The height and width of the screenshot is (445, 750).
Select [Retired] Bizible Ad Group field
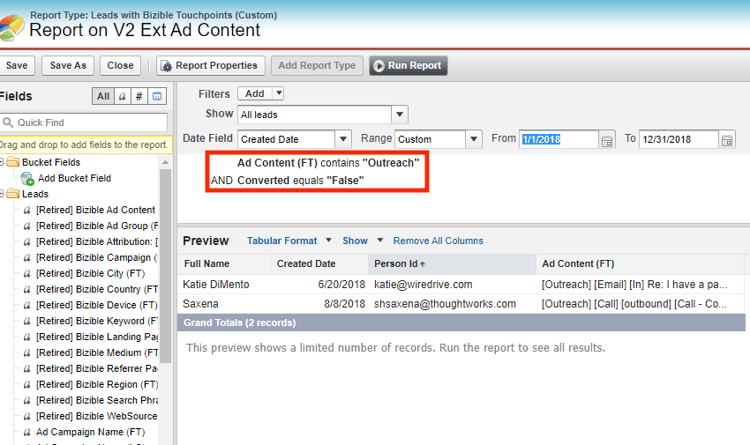tap(97, 226)
